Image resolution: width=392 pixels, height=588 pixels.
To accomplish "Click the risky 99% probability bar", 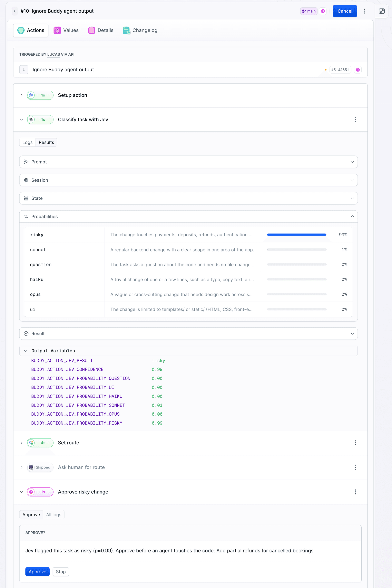I will [x=297, y=235].
